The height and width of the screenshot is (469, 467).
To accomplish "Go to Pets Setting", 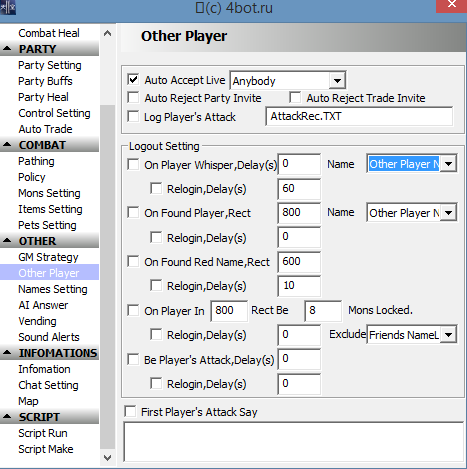I will 47,225.
